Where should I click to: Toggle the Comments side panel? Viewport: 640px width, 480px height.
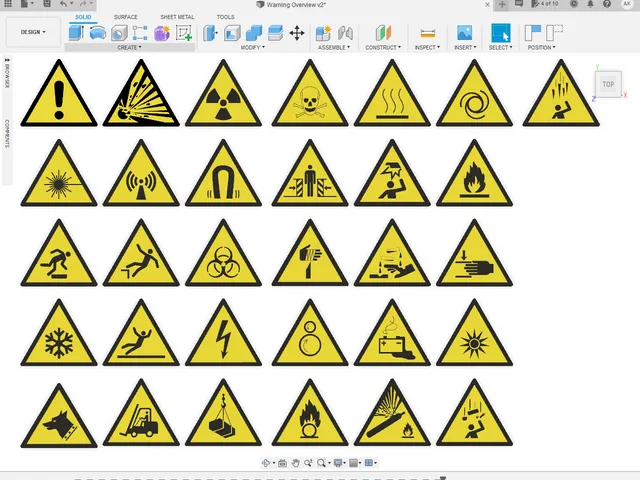click(7, 133)
